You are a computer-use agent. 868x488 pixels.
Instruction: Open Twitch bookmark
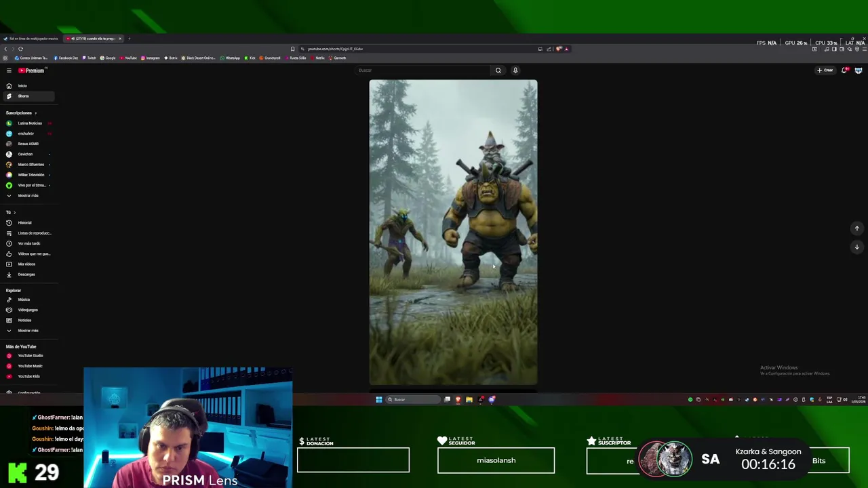[89, 58]
